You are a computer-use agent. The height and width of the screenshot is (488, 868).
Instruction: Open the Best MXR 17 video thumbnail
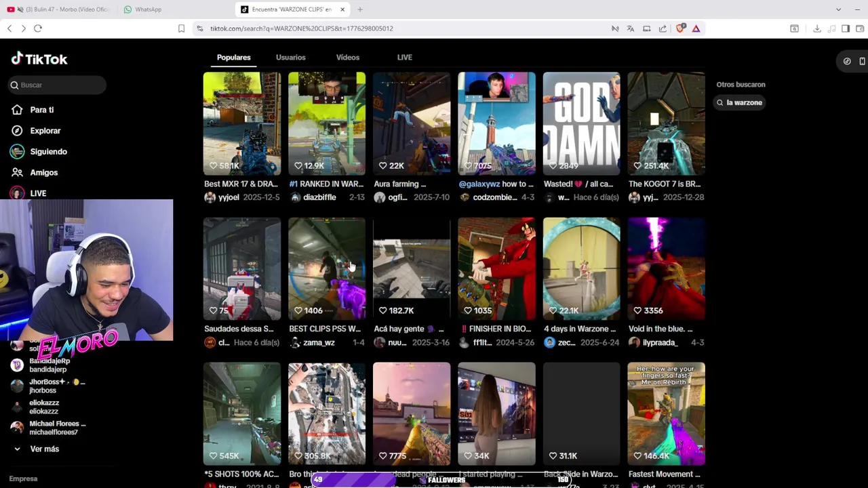click(x=242, y=123)
